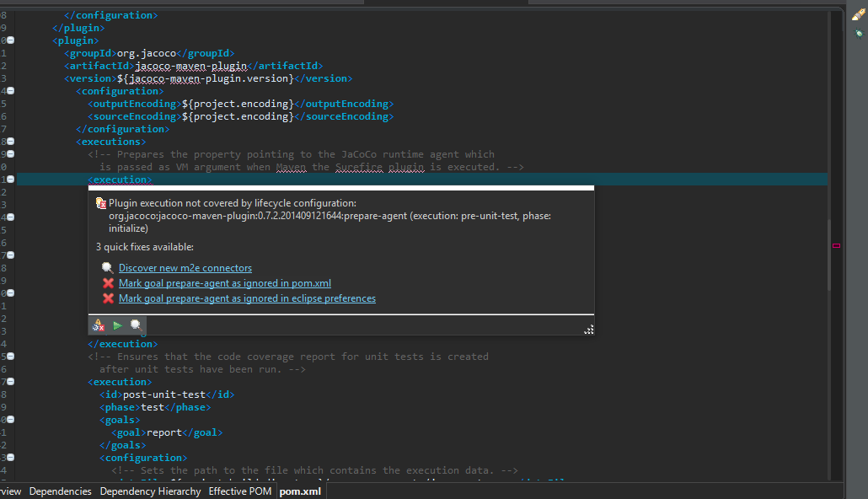Click the 'test' phase value

pyautogui.click(x=153, y=407)
